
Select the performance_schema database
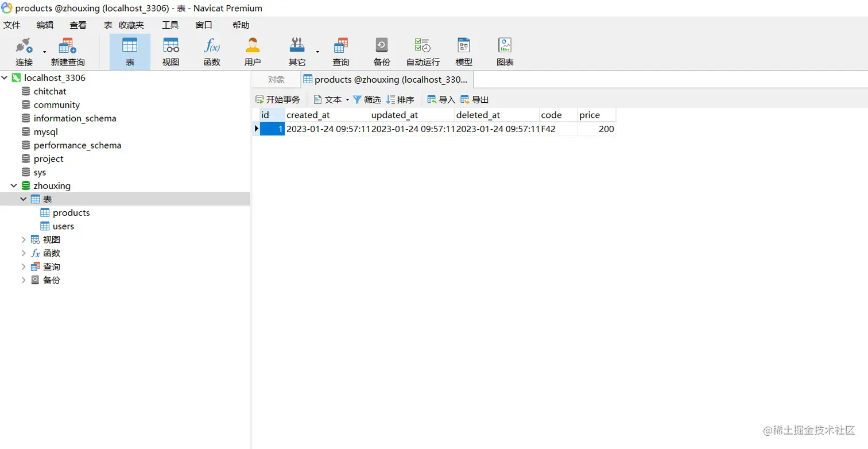tap(77, 145)
